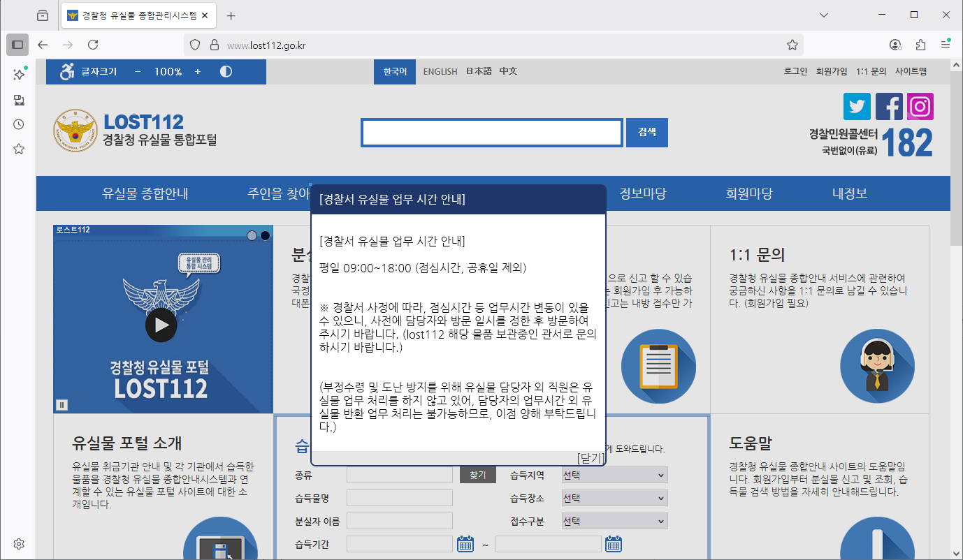This screenshot has width=963, height=560.
Task: Open the calendar for 습득기간 start date
Action: coord(465,544)
